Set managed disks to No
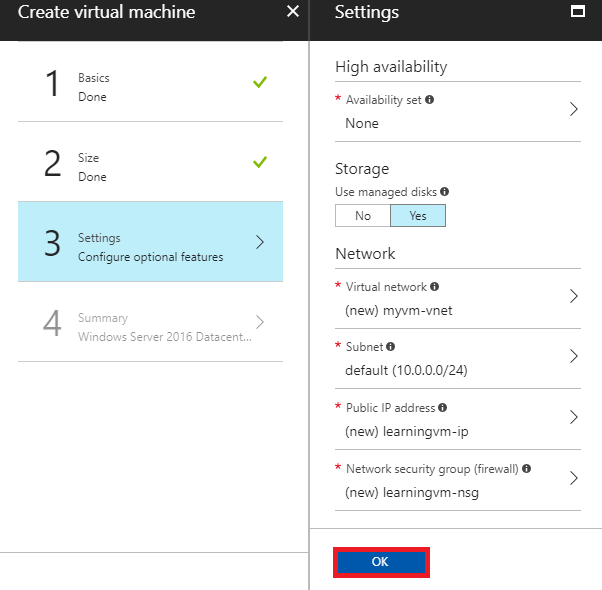This screenshot has height=590, width=602. pyautogui.click(x=362, y=215)
